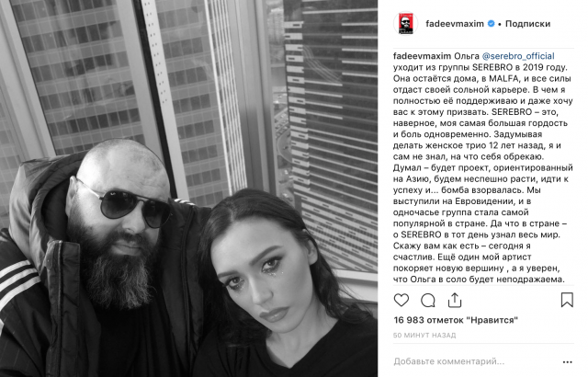Open fadeevmaxim username in the header
The image size is (588, 377).
click(x=455, y=24)
